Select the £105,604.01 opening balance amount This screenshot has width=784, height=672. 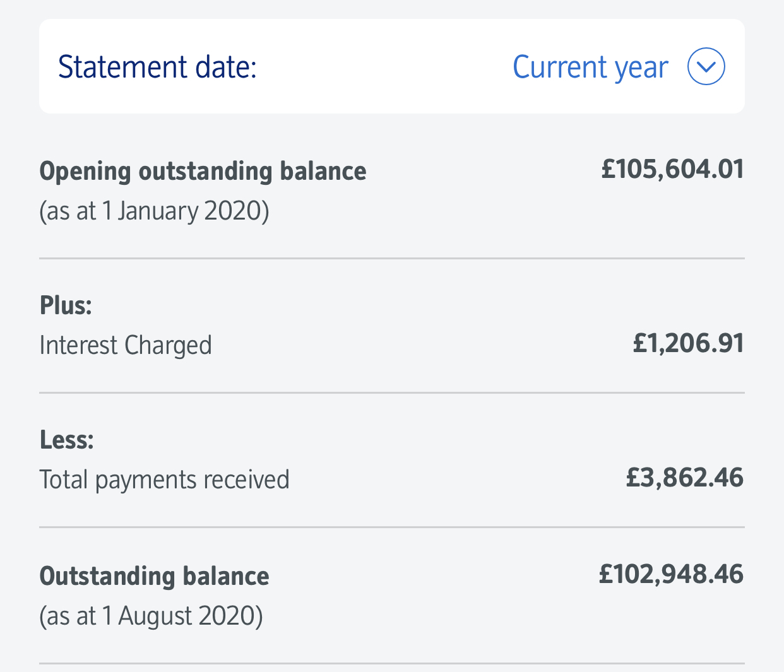pos(672,169)
